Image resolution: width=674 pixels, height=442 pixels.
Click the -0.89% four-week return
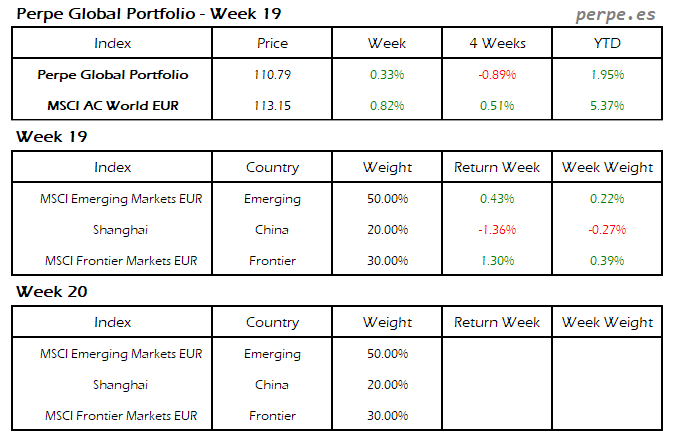[497, 74]
